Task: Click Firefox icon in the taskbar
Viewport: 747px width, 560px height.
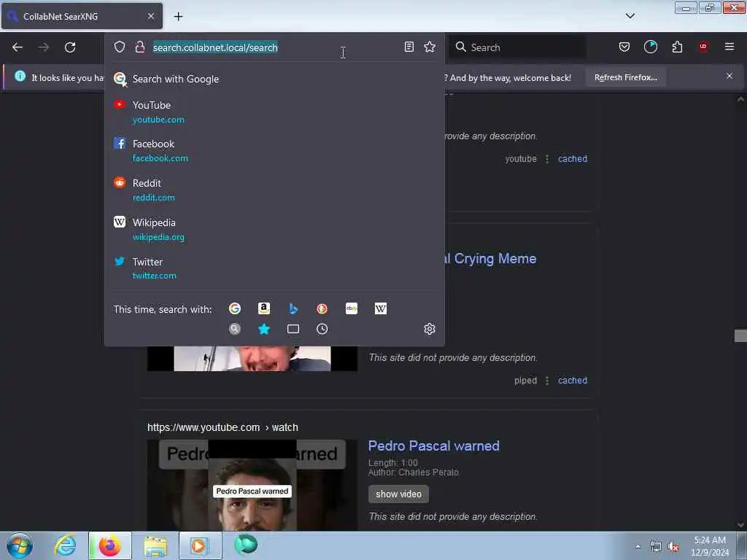Action: (x=109, y=545)
